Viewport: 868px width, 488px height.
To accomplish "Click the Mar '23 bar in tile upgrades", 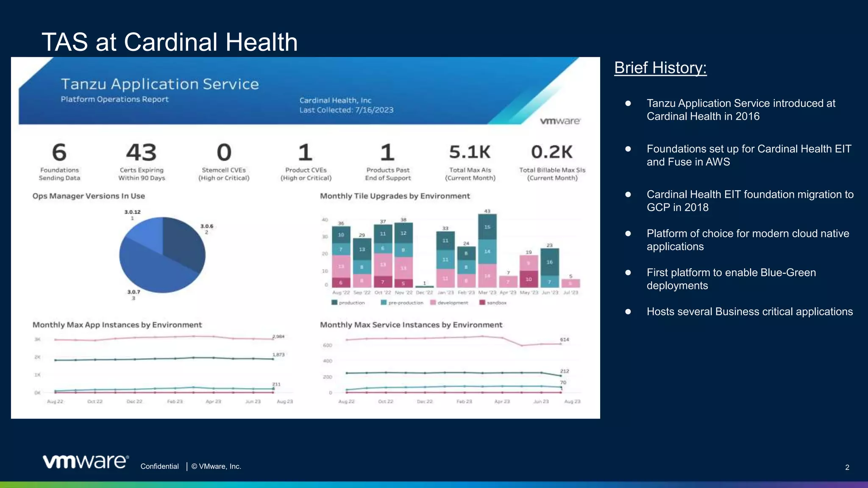I will pyautogui.click(x=487, y=251).
